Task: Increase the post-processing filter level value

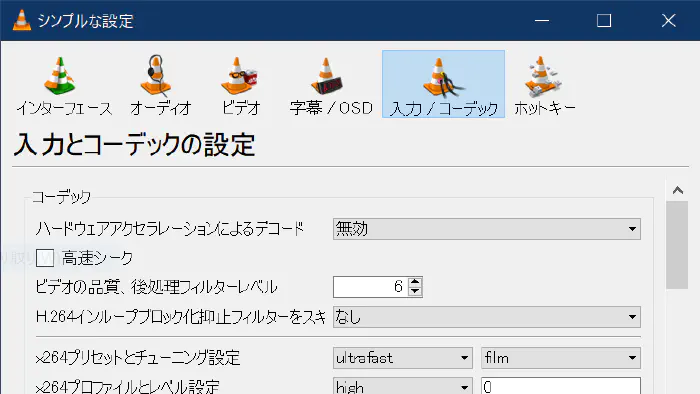Action: point(415,282)
